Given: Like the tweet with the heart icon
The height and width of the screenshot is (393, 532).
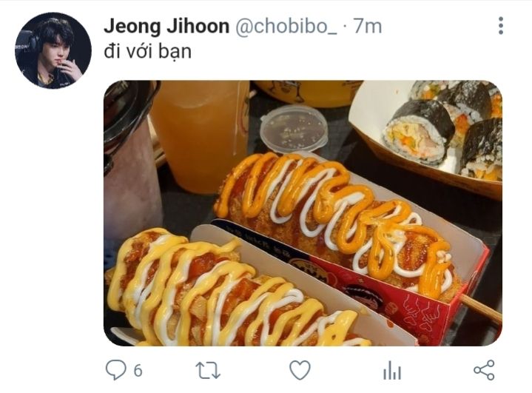Looking at the screenshot, I should coord(300,370).
